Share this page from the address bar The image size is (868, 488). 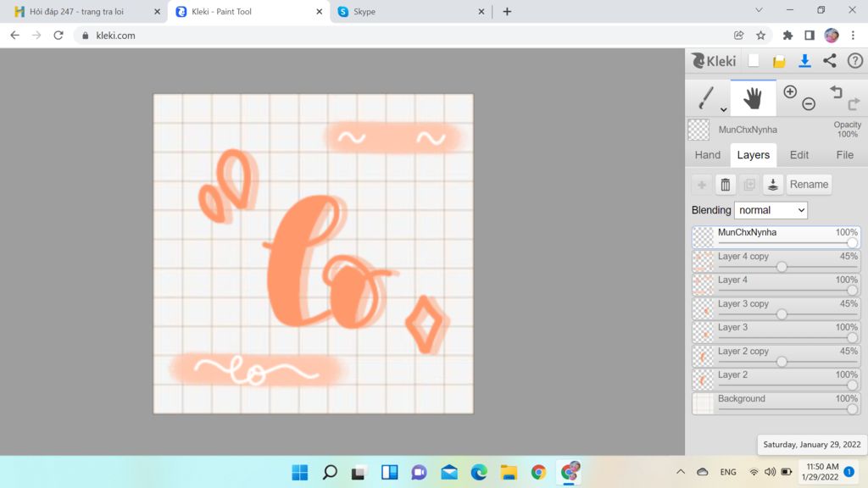738,36
